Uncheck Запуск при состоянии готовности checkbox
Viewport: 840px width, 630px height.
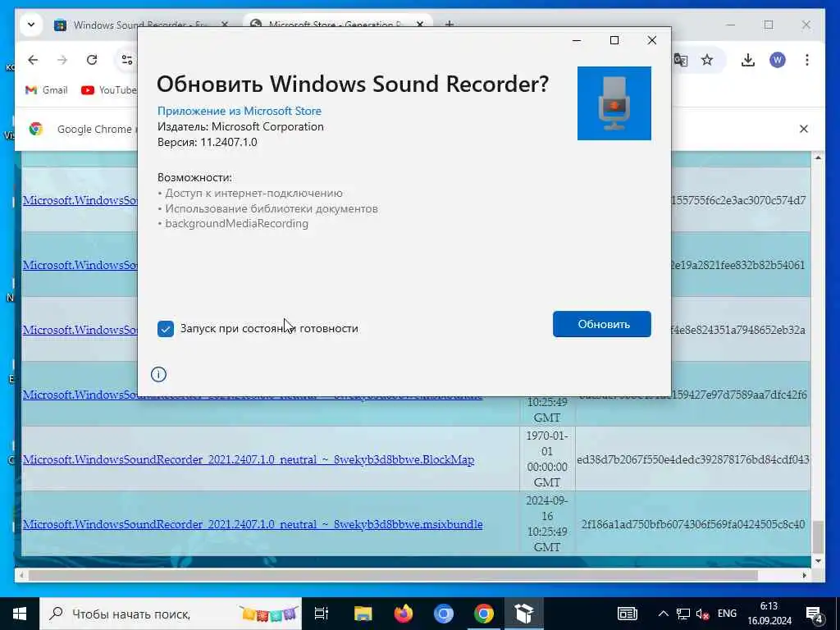click(x=166, y=328)
